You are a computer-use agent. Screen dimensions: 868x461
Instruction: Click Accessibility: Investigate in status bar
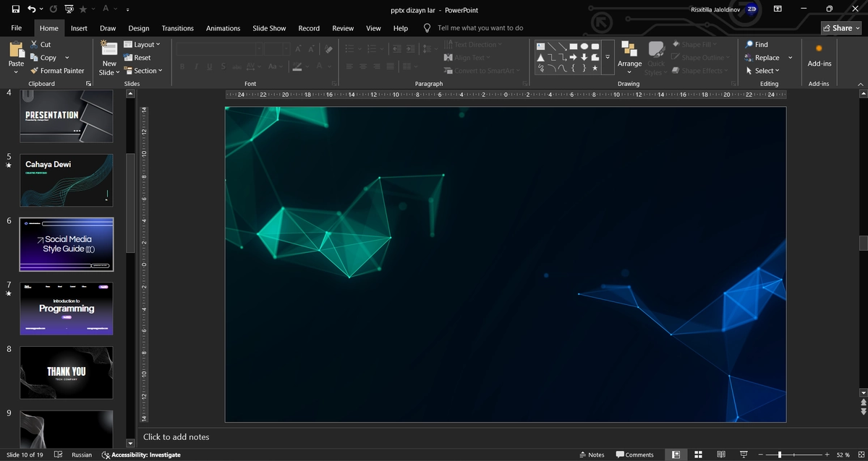[x=141, y=454]
